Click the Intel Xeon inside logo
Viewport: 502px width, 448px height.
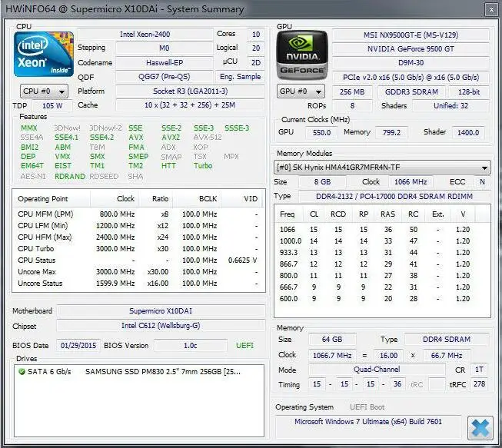pyautogui.click(x=44, y=54)
